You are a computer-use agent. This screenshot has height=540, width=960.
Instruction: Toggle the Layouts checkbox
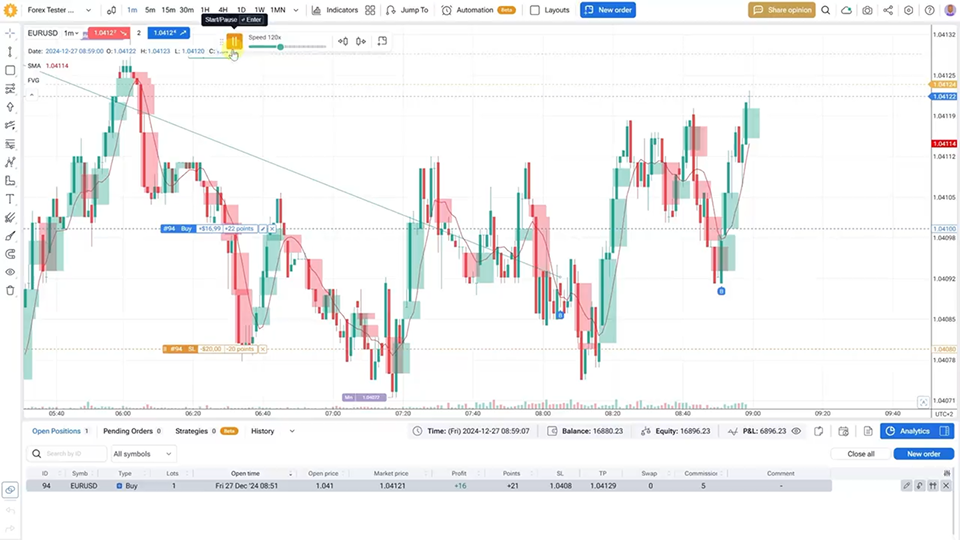(534, 10)
